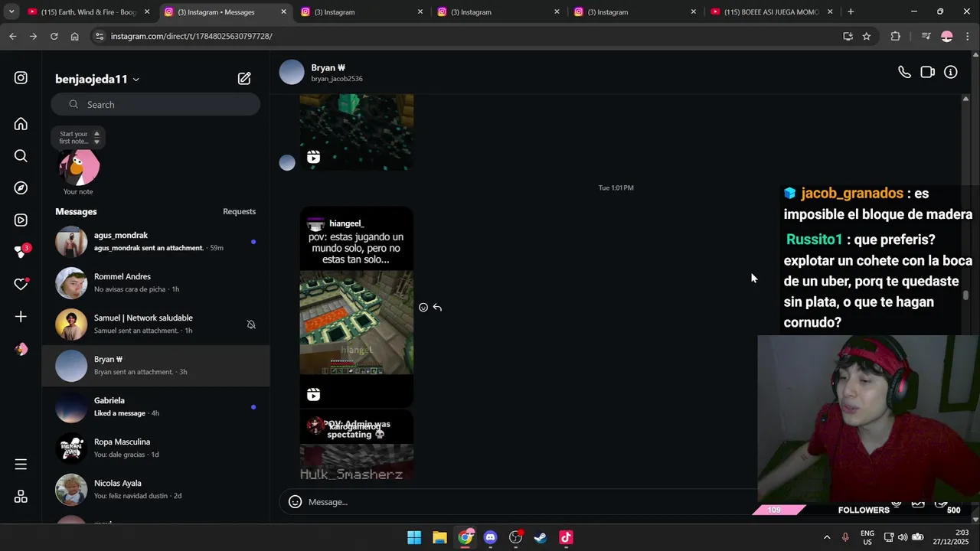The height and width of the screenshot is (551, 980).
Task: Start an audio call with Bryan
Action: click(x=904, y=72)
